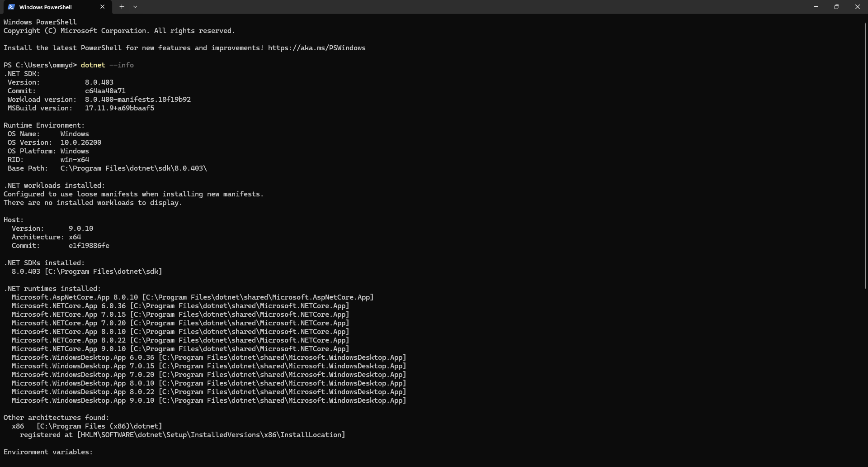Click the "Environment variables:" heading
868x467 pixels.
coord(48,452)
